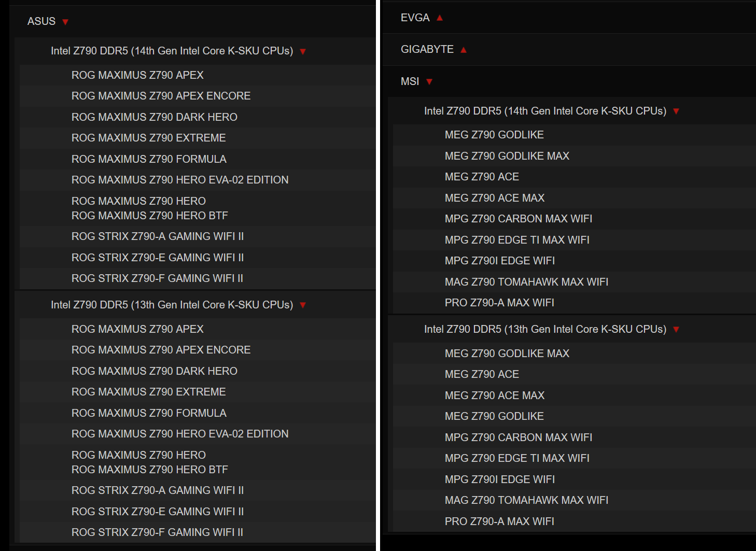Select MPG Z790I EDGE WIFI under MSI 13th Gen
756x551 pixels.
click(x=500, y=479)
